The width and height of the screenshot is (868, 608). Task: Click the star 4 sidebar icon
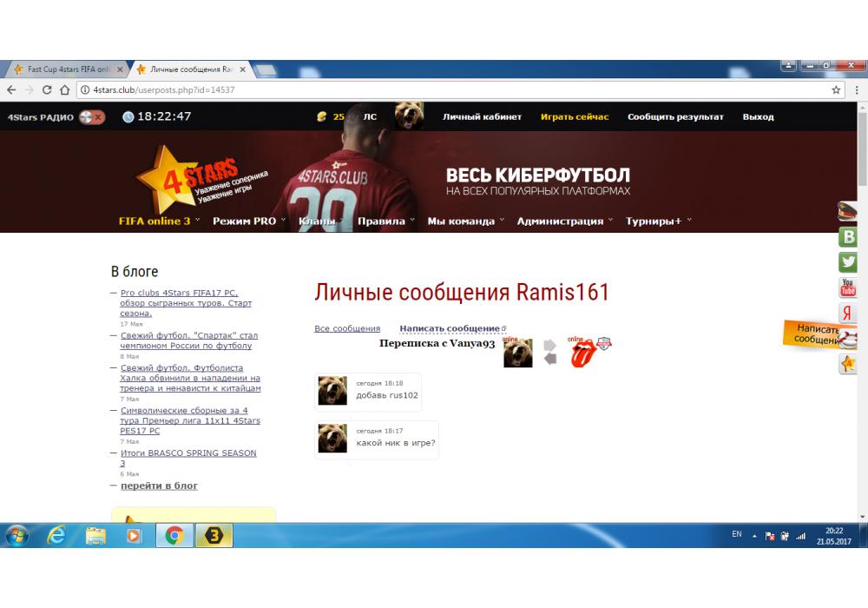tap(847, 364)
